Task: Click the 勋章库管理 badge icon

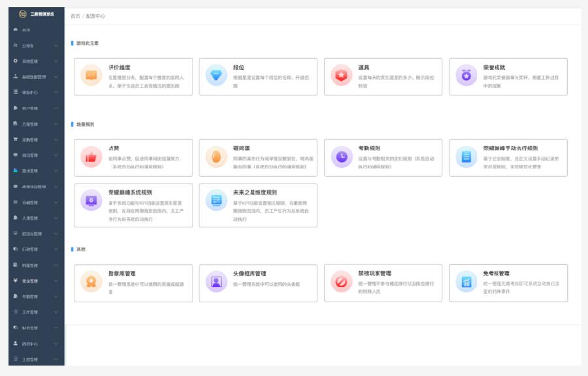Action: (x=91, y=282)
